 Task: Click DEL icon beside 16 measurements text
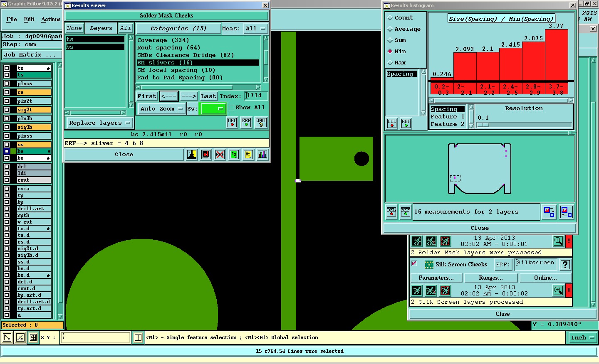point(391,212)
